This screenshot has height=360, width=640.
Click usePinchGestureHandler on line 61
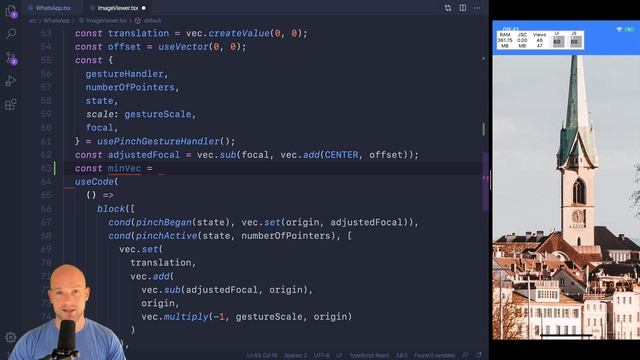tap(158, 141)
